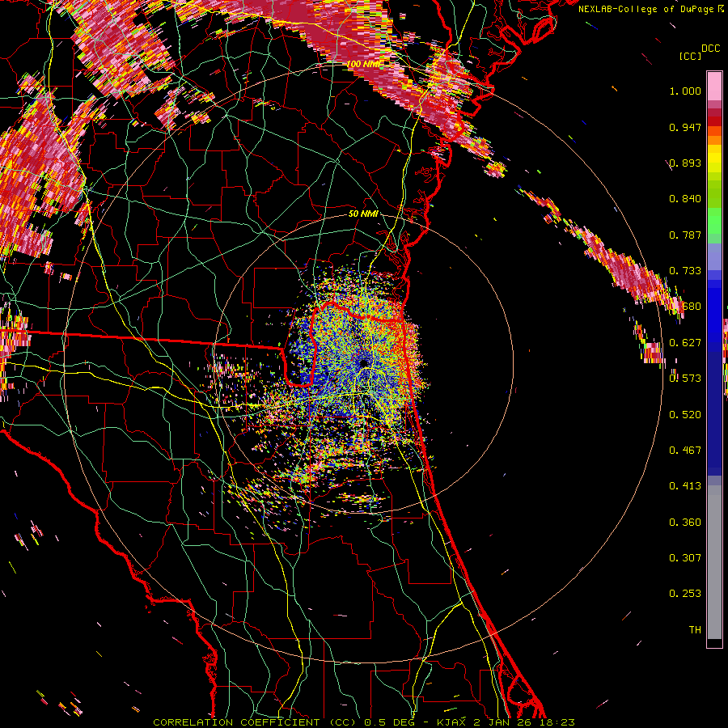728x728 pixels.
Task: Click the 0.573 scale value
Action: point(685,379)
